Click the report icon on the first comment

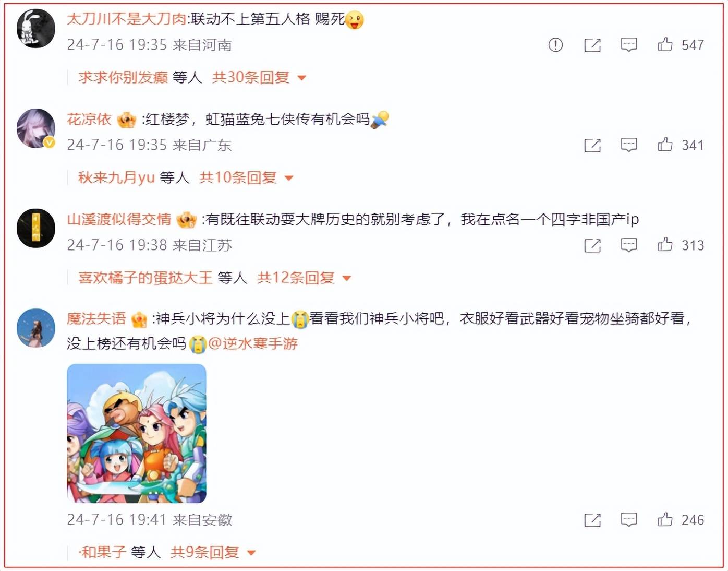[555, 45]
